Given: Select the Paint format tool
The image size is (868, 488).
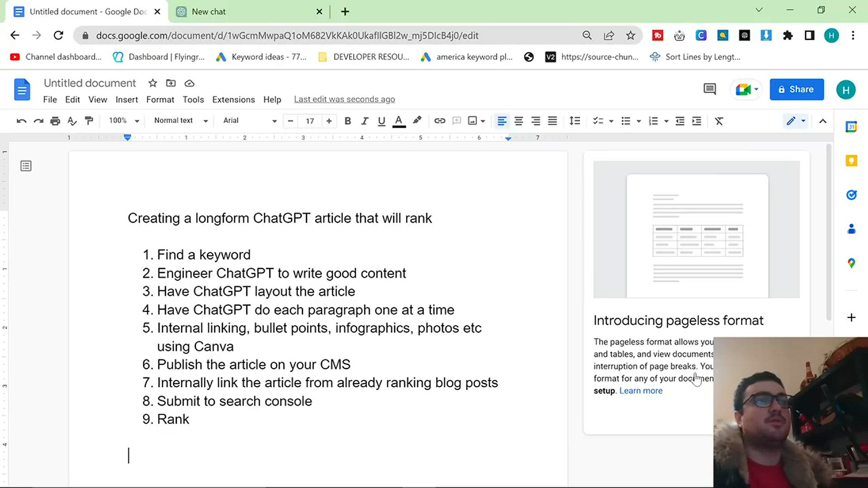Looking at the screenshot, I should [x=89, y=121].
